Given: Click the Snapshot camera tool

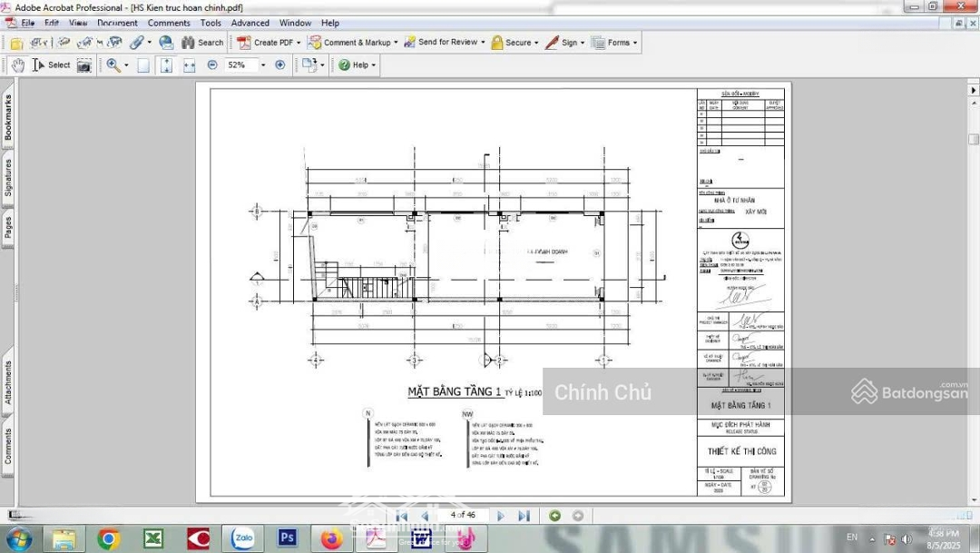Looking at the screenshot, I should coord(84,65).
